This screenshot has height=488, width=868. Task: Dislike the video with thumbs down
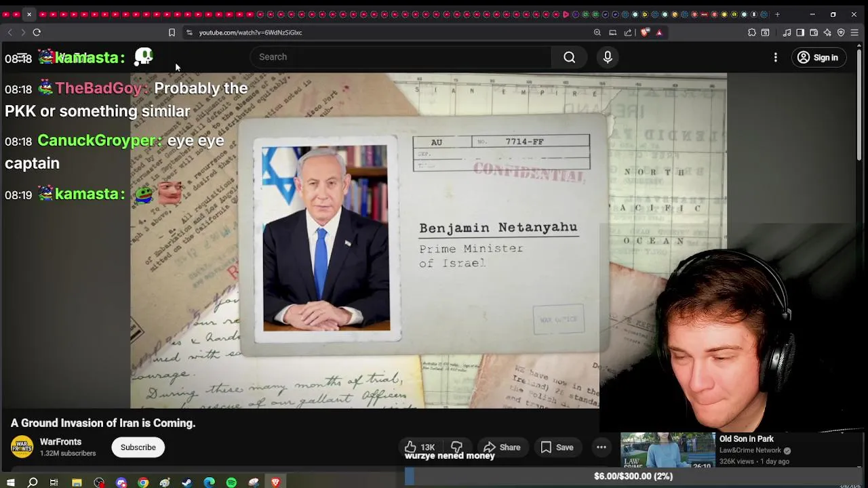pos(456,447)
